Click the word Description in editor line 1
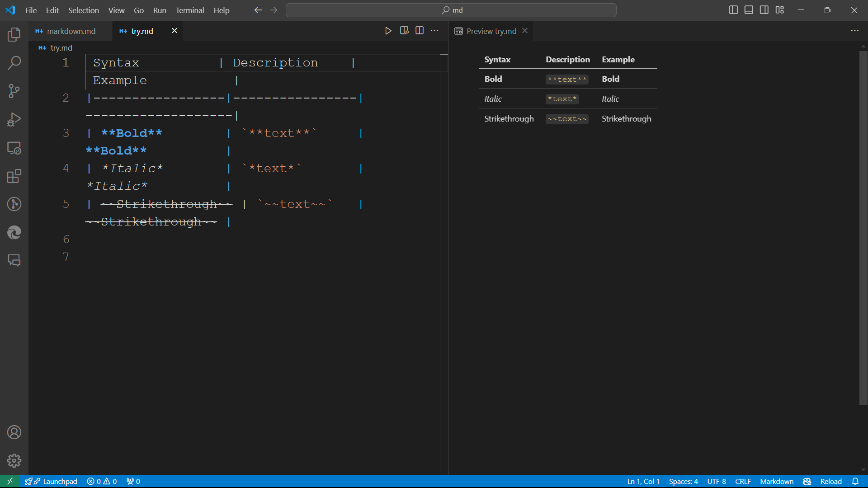 pos(275,62)
